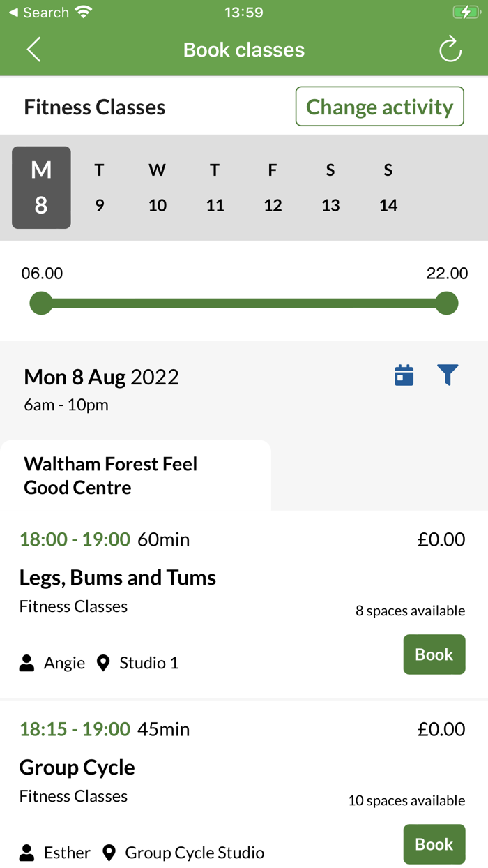Select Wednesday 10 in the week strip

(x=158, y=188)
